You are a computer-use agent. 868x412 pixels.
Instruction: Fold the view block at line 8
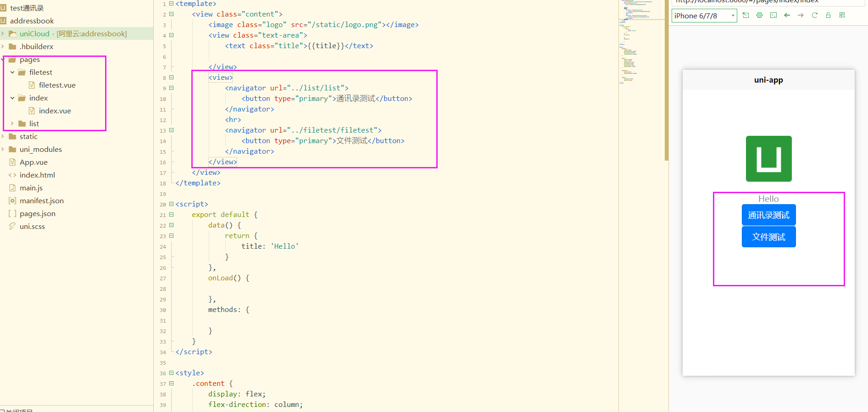pyautogui.click(x=172, y=77)
